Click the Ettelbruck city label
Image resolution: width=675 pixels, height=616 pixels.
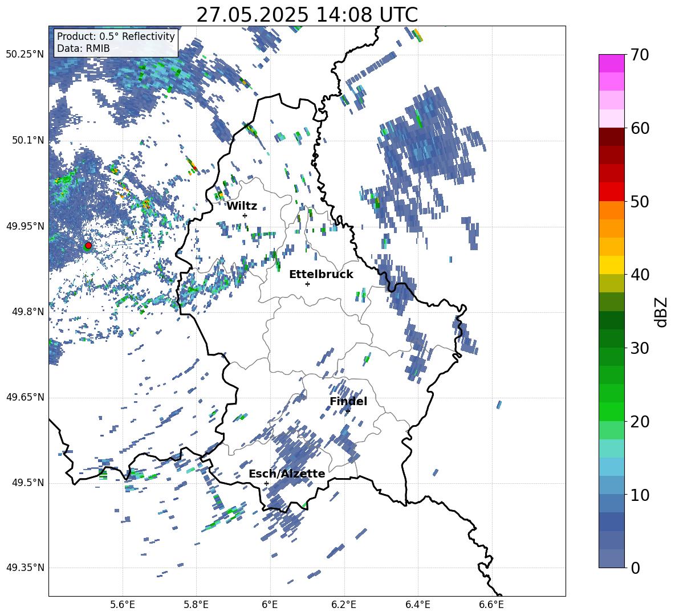[321, 275]
